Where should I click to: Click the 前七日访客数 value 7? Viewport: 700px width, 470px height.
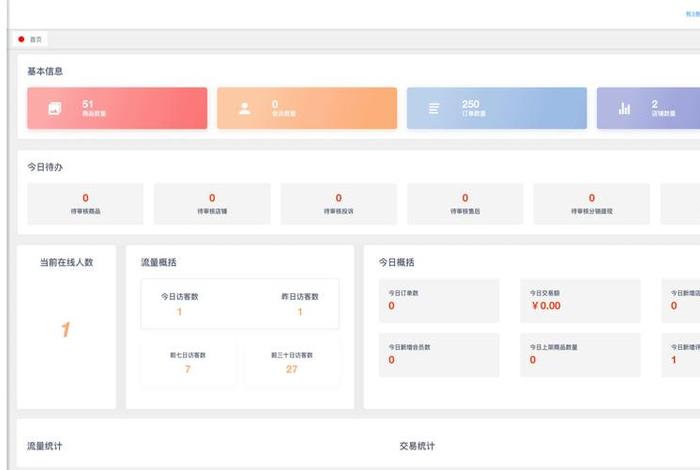tap(188, 369)
